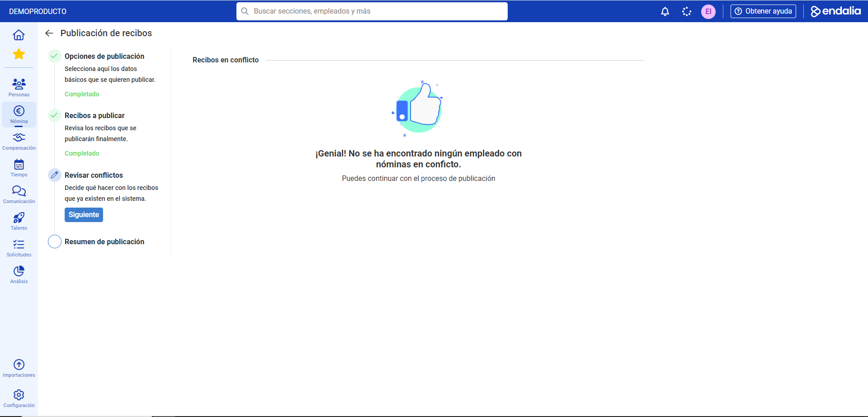Focus the search sections and employees field
Viewport: 868px width, 417px height.
pyautogui.click(x=372, y=11)
